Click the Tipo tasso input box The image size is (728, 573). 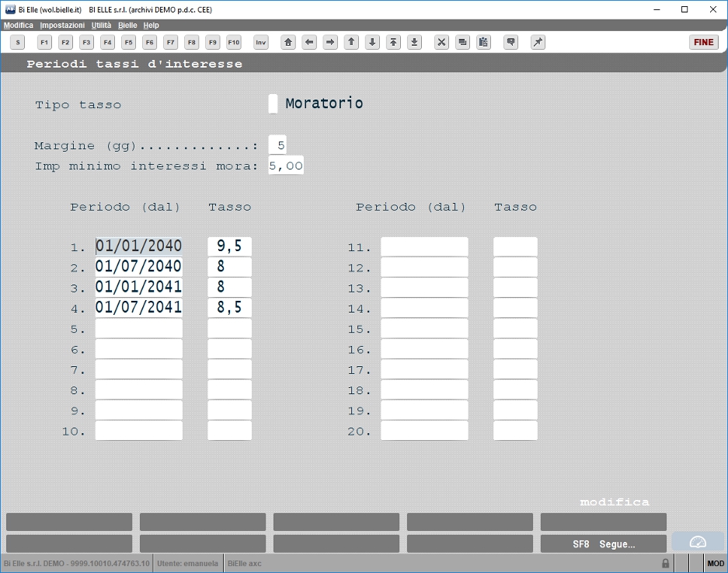click(x=273, y=103)
